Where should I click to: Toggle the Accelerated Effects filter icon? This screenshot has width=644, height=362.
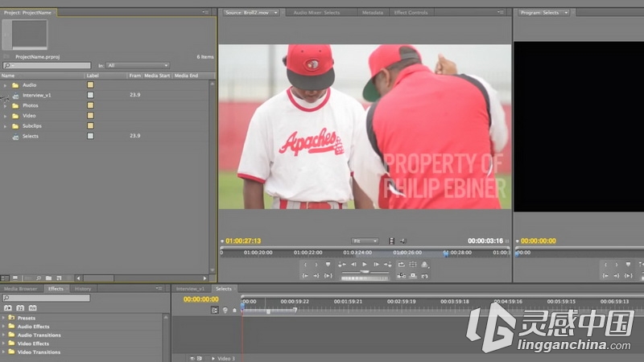(x=8, y=308)
